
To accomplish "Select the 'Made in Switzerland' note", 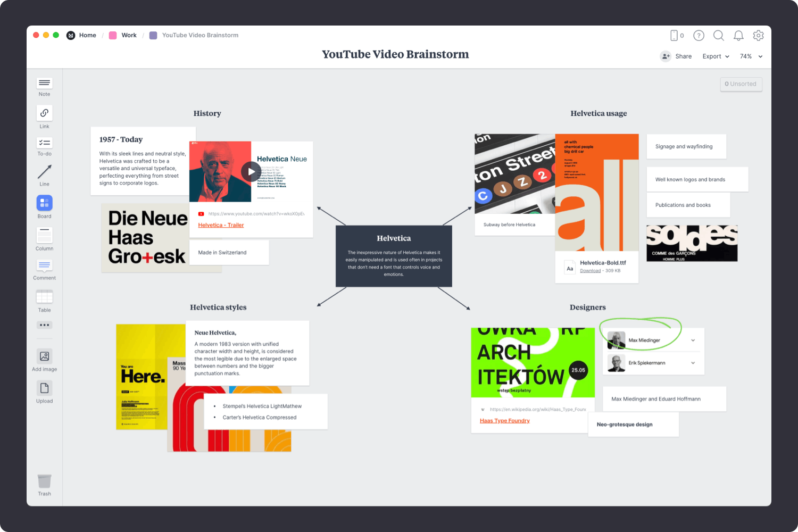I will point(229,253).
